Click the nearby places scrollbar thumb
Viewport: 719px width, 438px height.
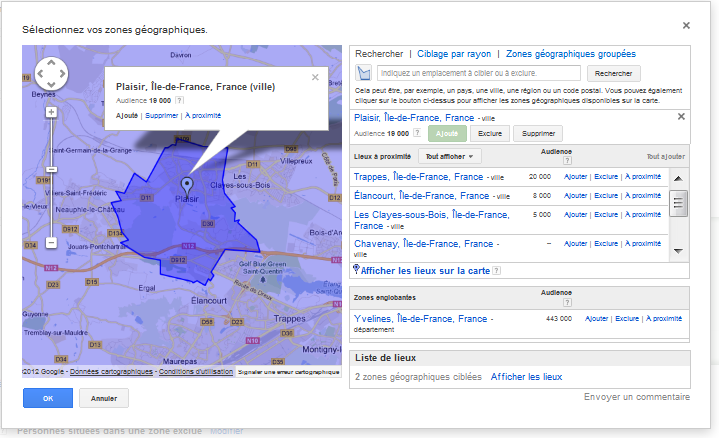pos(679,203)
